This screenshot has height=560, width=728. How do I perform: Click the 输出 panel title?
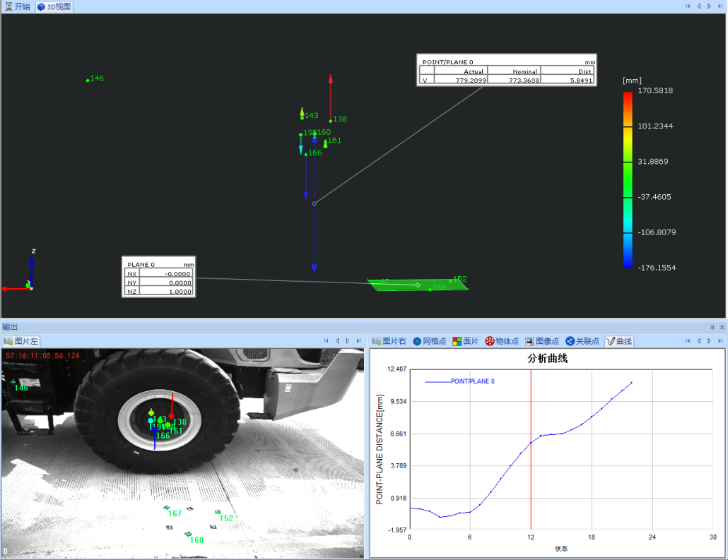[x=10, y=327]
